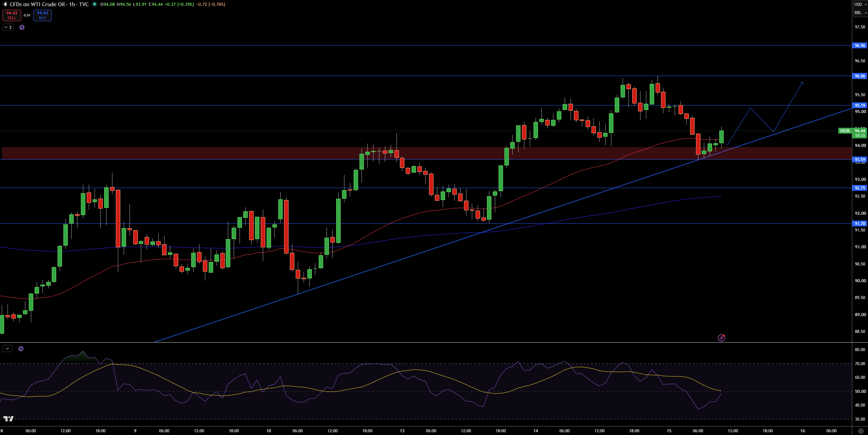
Task: Select the 91.70 price level label
Action: coord(859,224)
